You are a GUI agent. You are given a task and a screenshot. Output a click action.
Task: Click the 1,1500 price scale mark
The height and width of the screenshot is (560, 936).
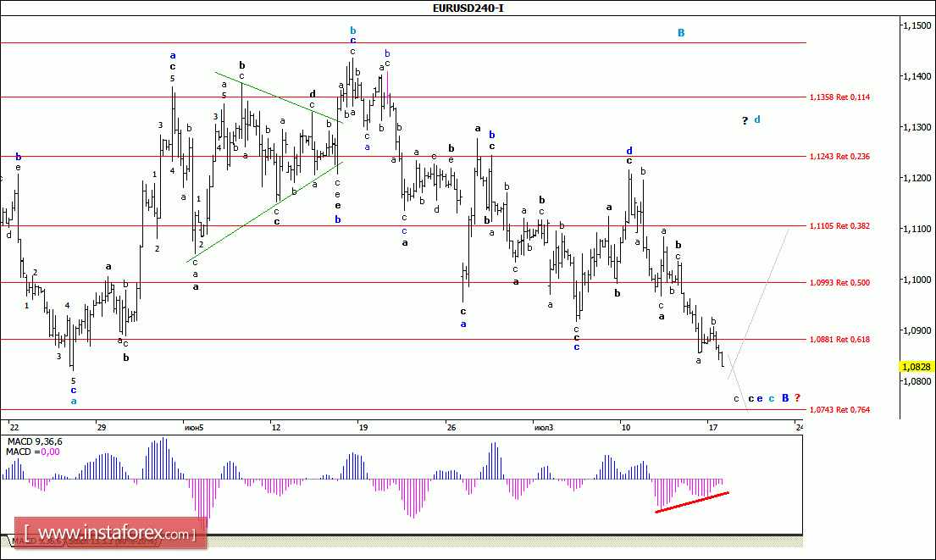(917, 26)
